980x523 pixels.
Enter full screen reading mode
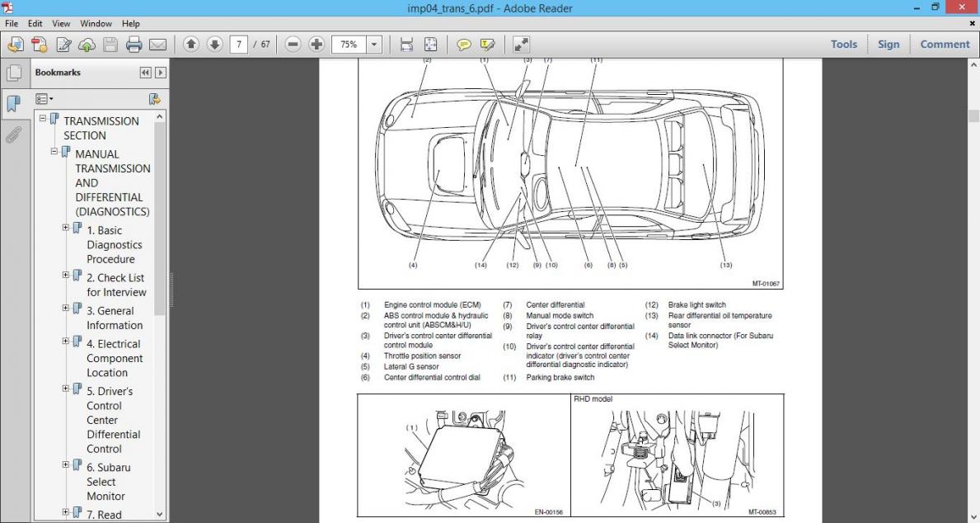point(521,45)
